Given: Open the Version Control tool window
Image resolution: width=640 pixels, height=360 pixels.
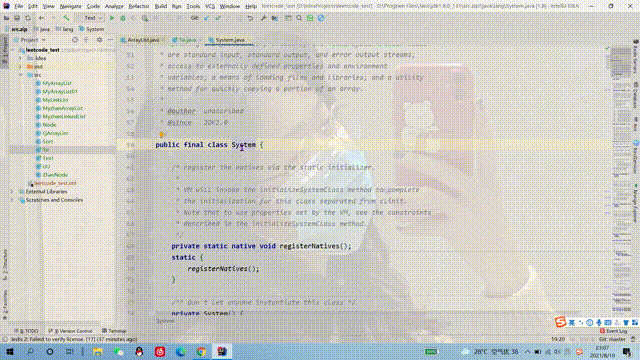Looking at the screenshot, I should point(70,331).
